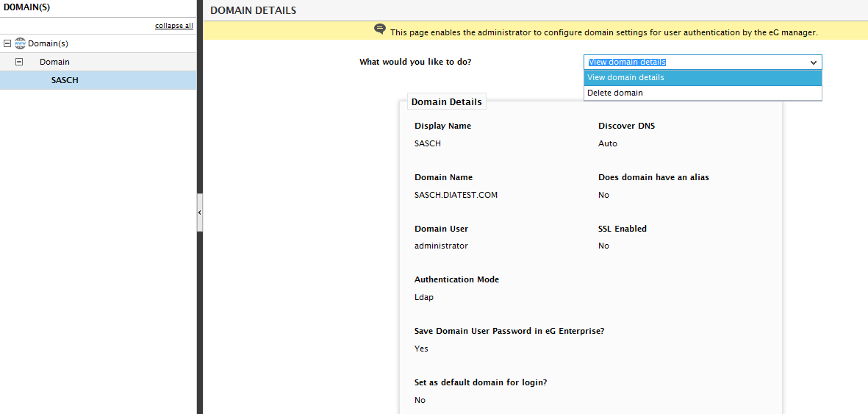Click 'Does domain have an alias' label
The image size is (868, 414).
pos(654,177)
